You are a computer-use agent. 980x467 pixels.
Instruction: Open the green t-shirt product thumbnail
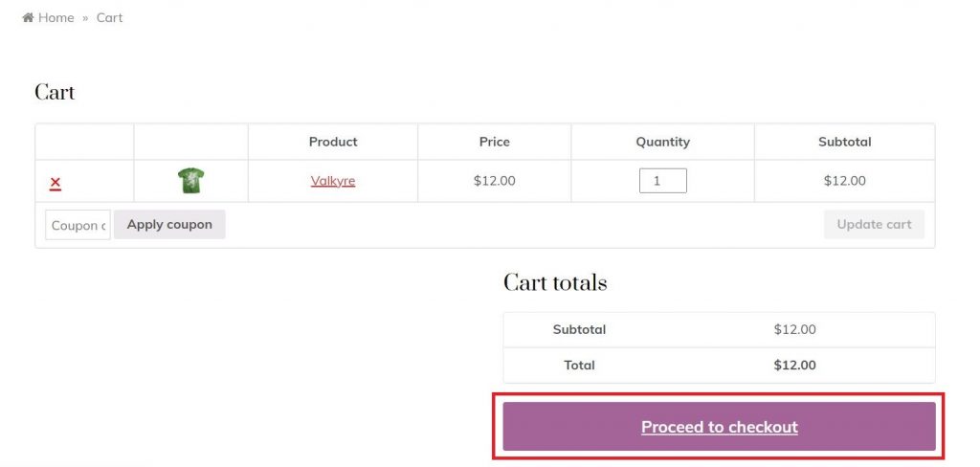pos(190,181)
